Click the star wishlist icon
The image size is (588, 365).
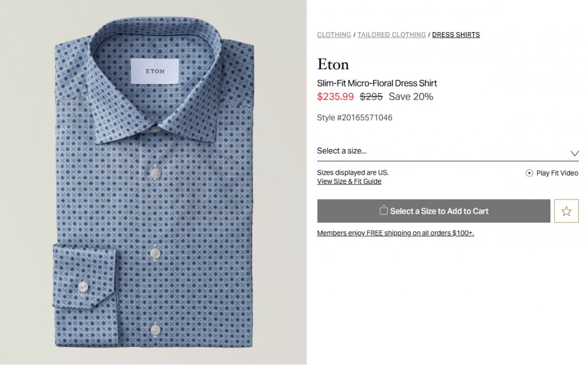(x=566, y=211)
